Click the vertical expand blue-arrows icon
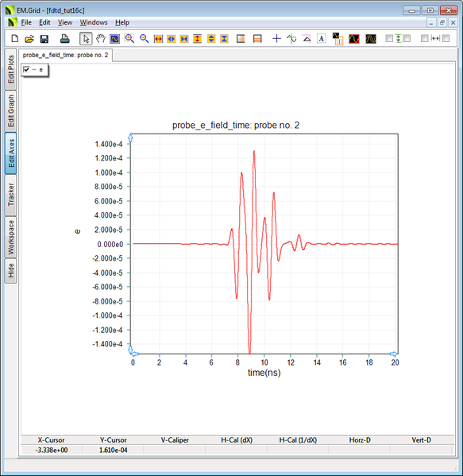The height and width of the screenshot is (476, 463). [x=211, y=39]
